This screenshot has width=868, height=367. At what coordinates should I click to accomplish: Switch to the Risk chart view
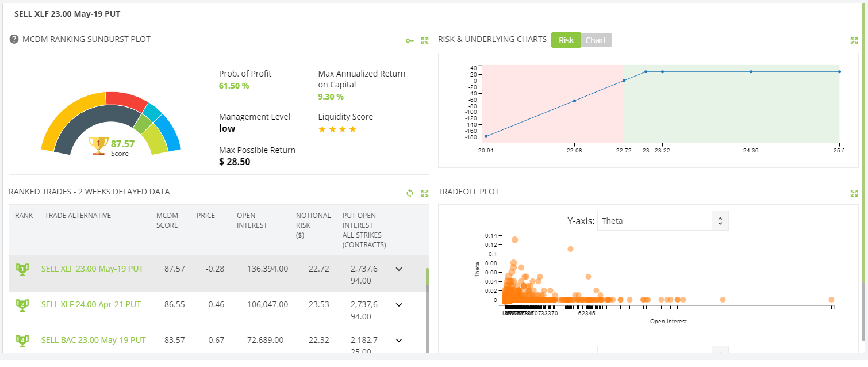click(566, 40)
